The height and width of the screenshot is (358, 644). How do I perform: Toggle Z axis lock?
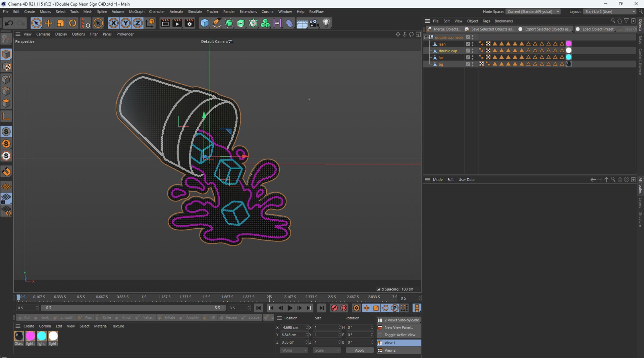138,23
